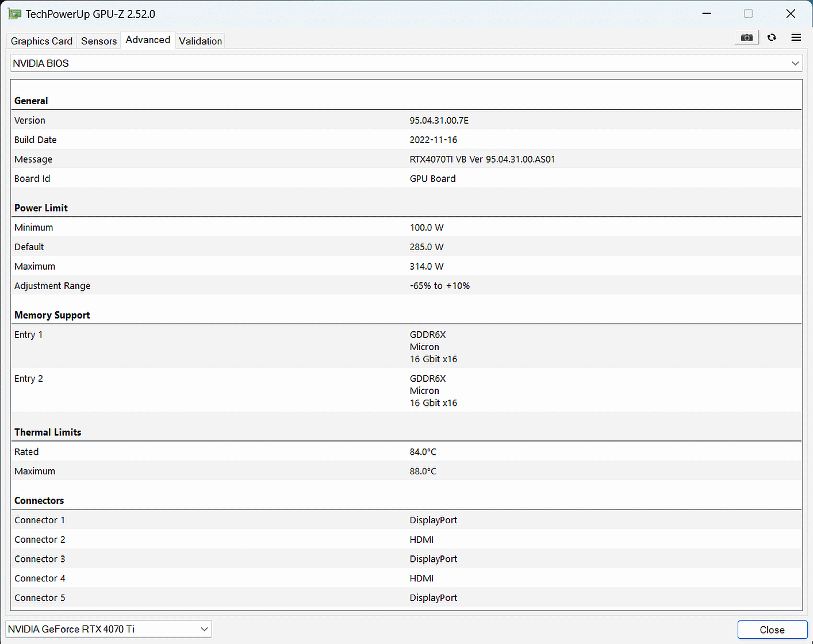Click the Power Limit section header
Viewport: 813px width, 644px height.
coord(41,208)
